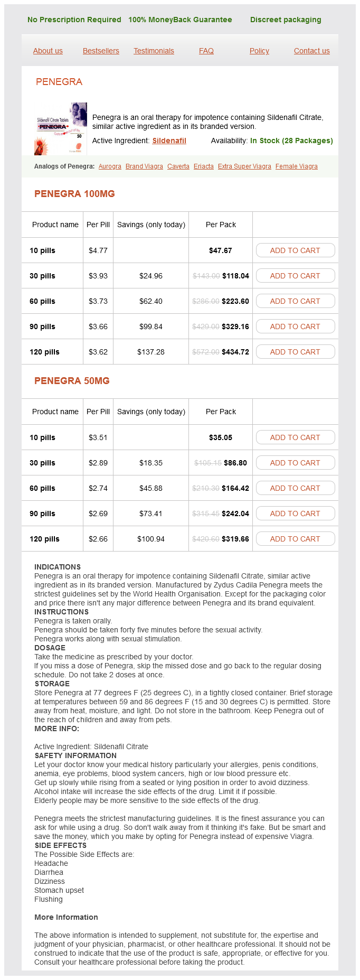Go to the Female Viagra link
The width and height of the screenshot is (360, 980).
[x=297, y=166]
